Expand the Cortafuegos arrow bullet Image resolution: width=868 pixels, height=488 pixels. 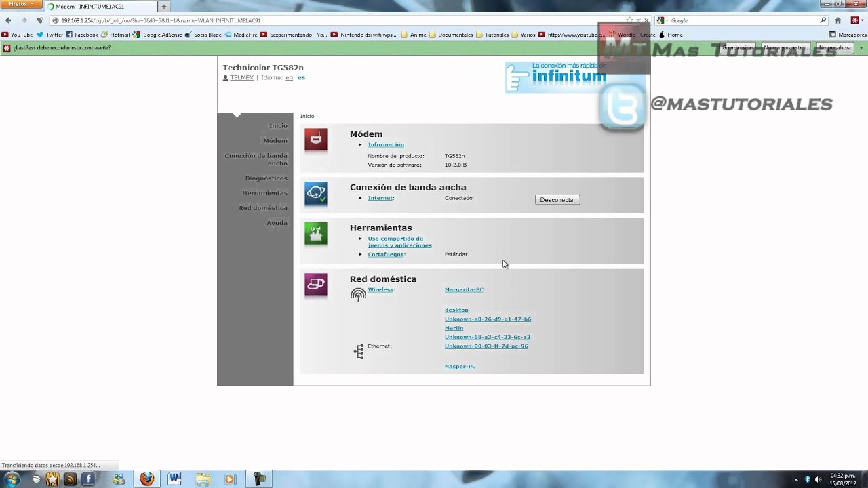click(360, 254)
